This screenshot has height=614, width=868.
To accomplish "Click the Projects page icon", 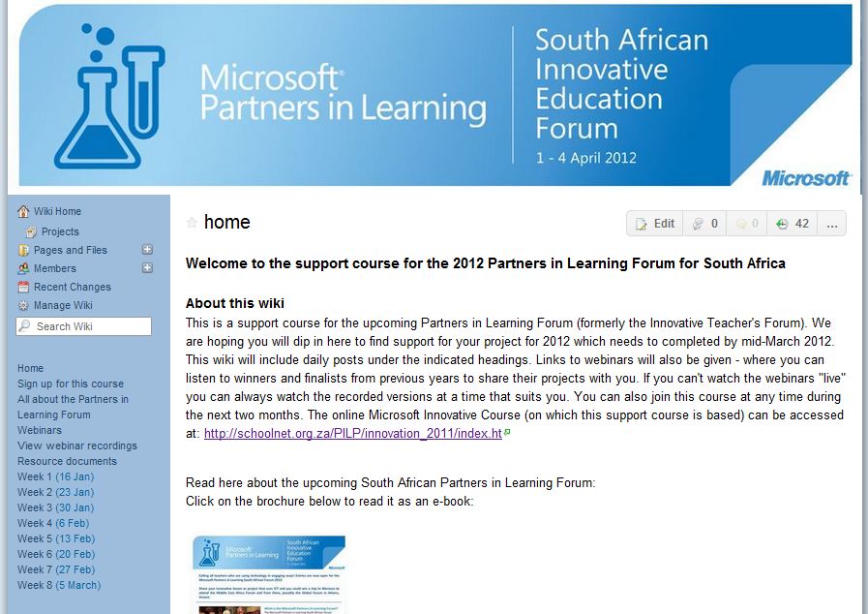I will click(x=32, y=232).
